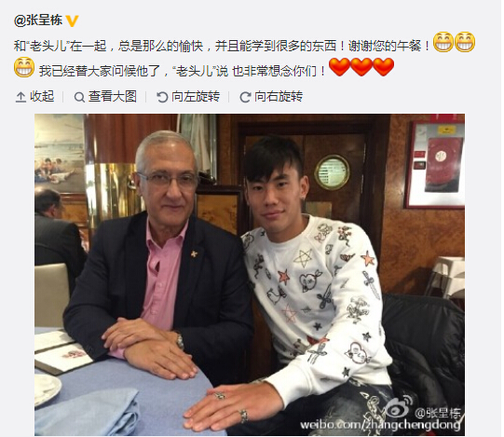Viewport: 504px width, 437px height.
Task: Collapse the image via 收起 button
Action: pos(35,96)
